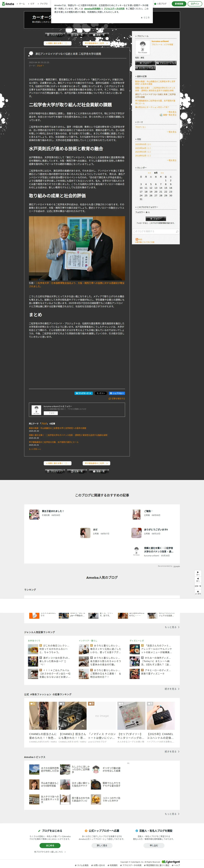
Task: Click ＋フォロー button in このブログのフォロワー section
Action: 156,219
